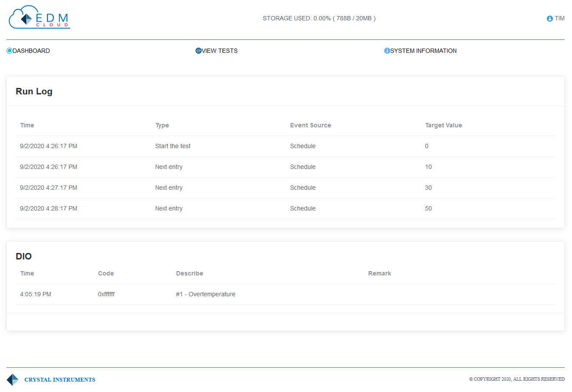Select the Target Value cell '50'

click(428, 208)
